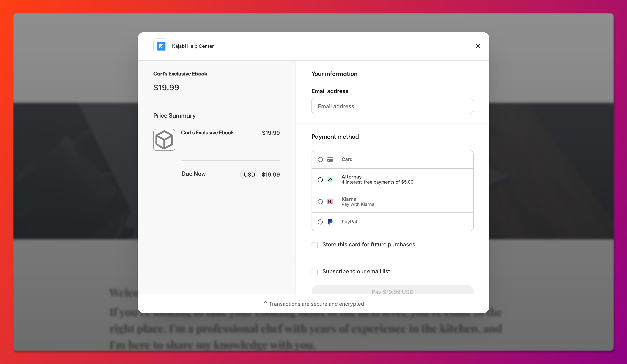The image size is (627, 364).
Task: Select the Afterpay radio button
Action: coord(320,180)
